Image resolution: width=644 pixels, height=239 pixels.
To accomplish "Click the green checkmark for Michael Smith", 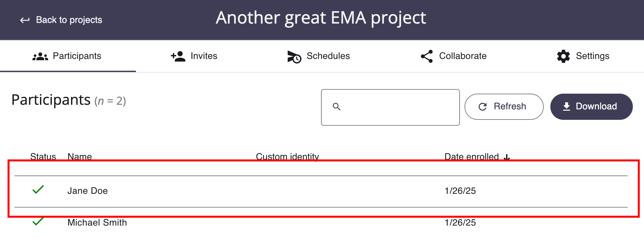I will click(x=38, y=222).
